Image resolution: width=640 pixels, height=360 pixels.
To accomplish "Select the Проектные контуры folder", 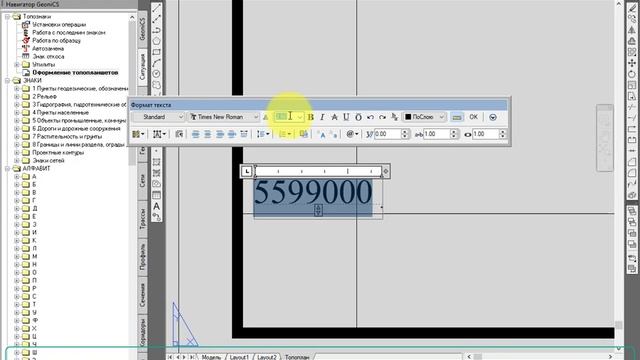I will point(58,152).
